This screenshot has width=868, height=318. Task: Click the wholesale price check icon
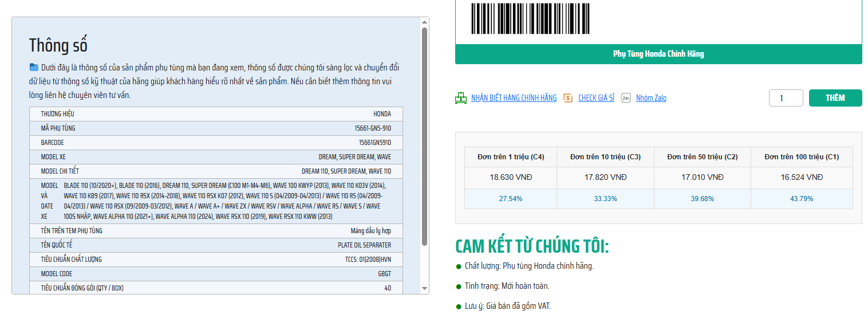click(x=568, y=98)
